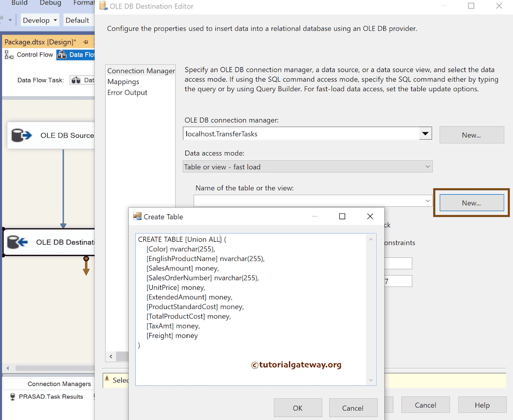Click Cancel in Create Table dialog
The height and width of the screenshot is (420, 513).
click(x=353, y=408)
